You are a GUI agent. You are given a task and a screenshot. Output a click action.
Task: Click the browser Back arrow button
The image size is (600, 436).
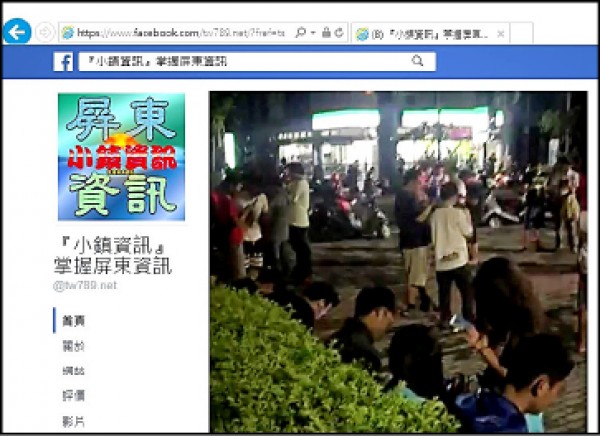pyautogui.click(x=16, y=32)
